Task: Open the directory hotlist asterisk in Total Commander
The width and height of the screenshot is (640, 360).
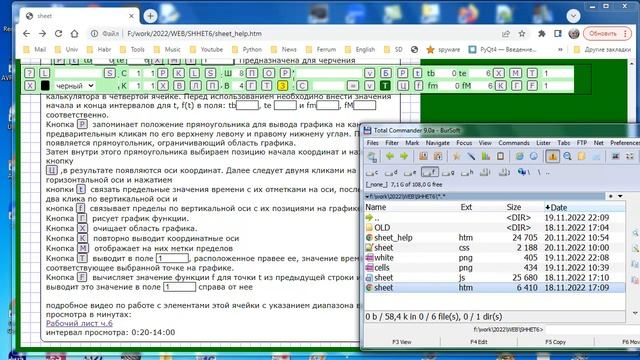Action: click(611, 196)
